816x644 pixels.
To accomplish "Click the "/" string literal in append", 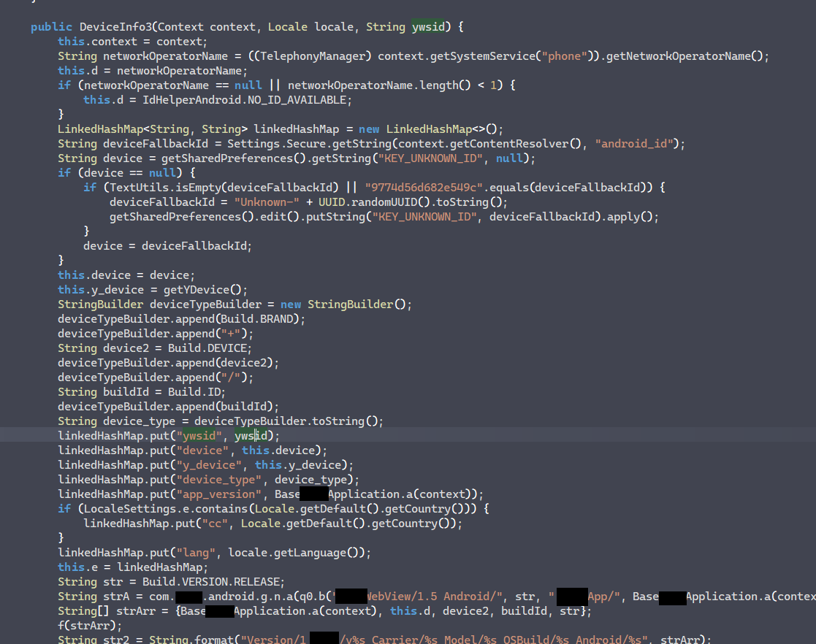I will [231, 377].
